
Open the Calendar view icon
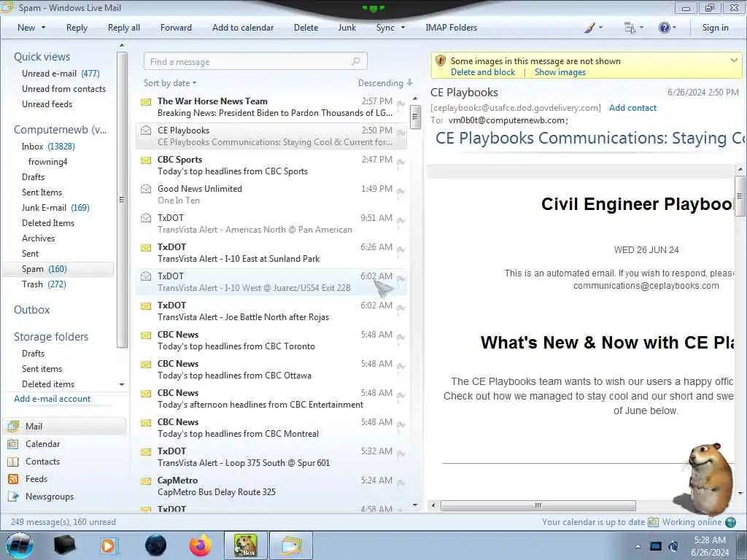click(13, 444)
